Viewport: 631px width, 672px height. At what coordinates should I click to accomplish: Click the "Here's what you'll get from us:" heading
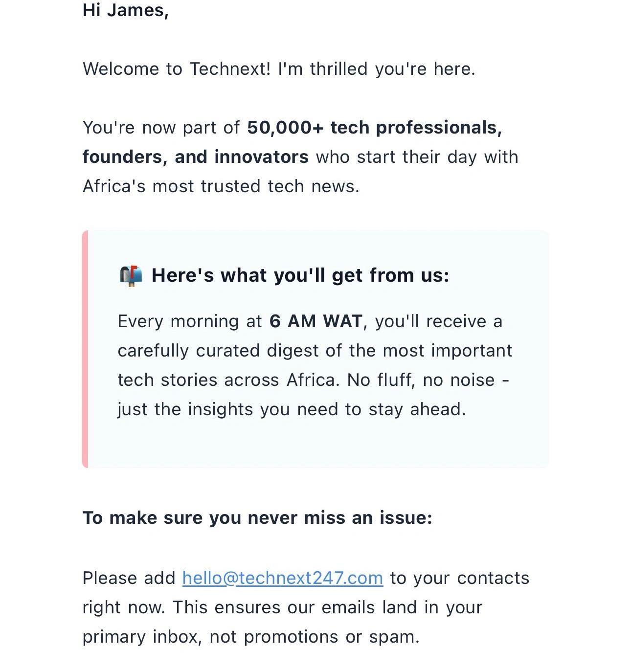click(300, 275)
